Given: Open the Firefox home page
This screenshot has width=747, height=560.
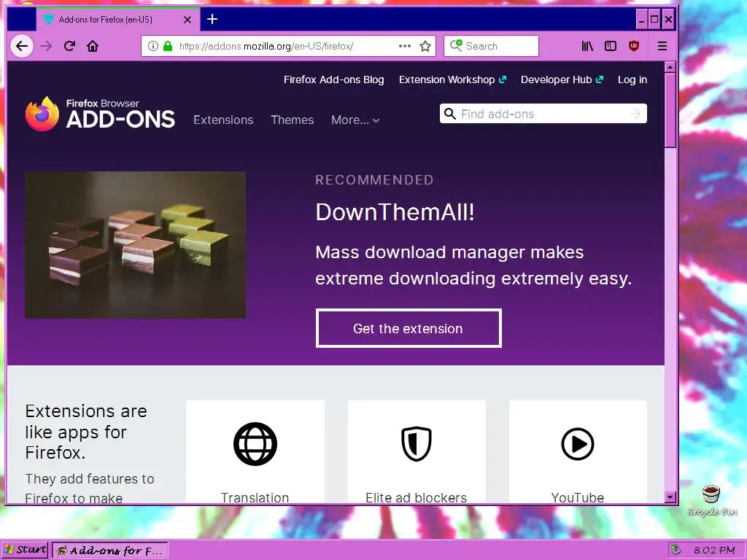Looking at the screenshot, I should (93, 46).
